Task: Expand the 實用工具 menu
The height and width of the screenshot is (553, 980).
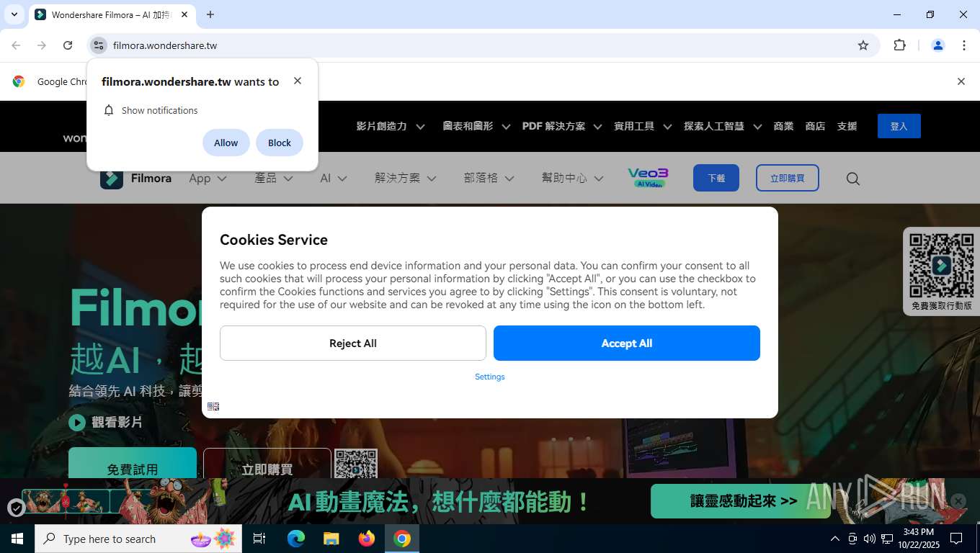Action: coord(643,126)
